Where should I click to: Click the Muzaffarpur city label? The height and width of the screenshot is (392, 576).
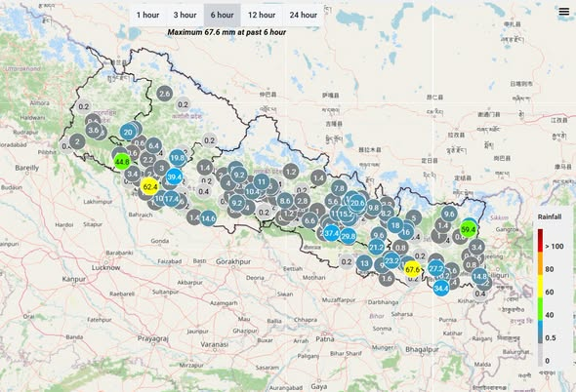[339, 300]
